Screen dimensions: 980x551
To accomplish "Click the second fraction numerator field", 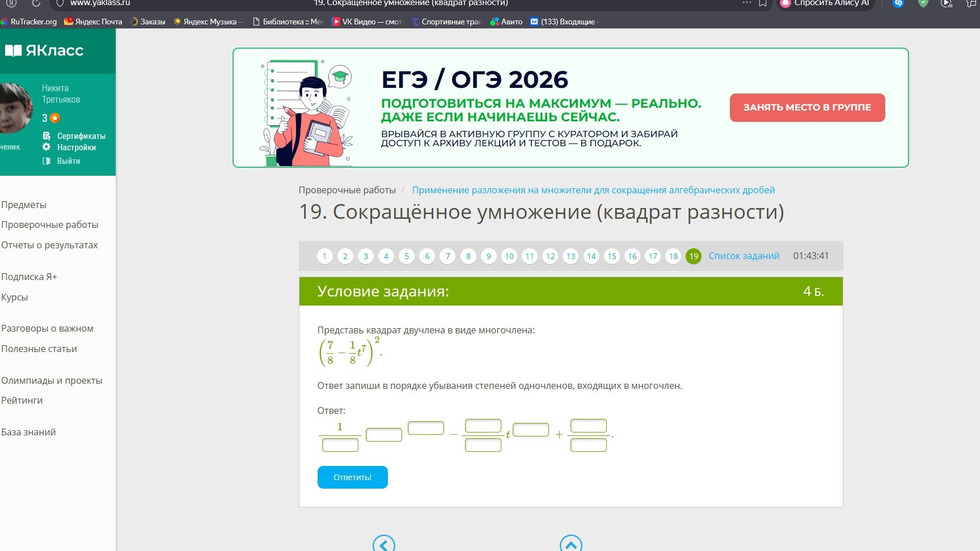I will click(483, 426).
